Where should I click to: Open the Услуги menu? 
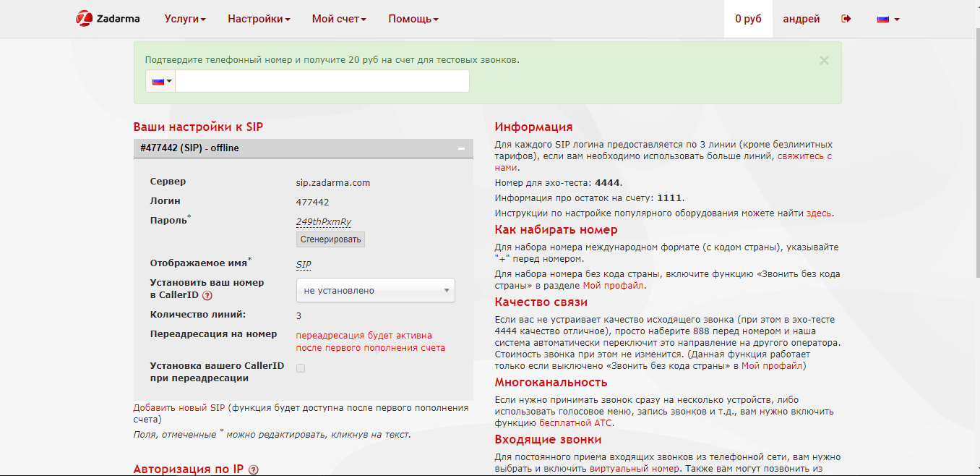184,19
